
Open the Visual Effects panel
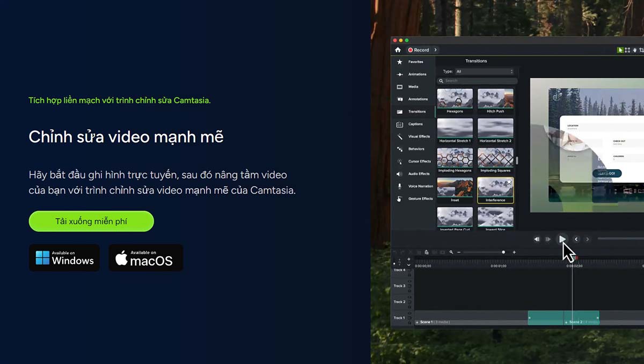click(413, 136)
